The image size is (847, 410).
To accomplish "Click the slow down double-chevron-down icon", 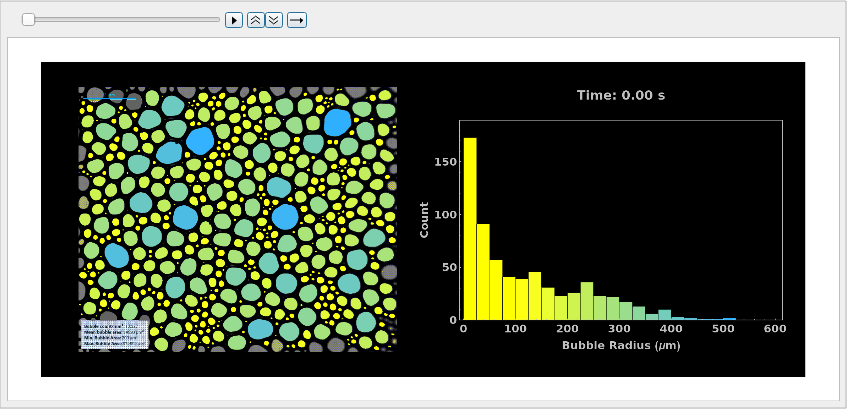I will tap(274, 20).
